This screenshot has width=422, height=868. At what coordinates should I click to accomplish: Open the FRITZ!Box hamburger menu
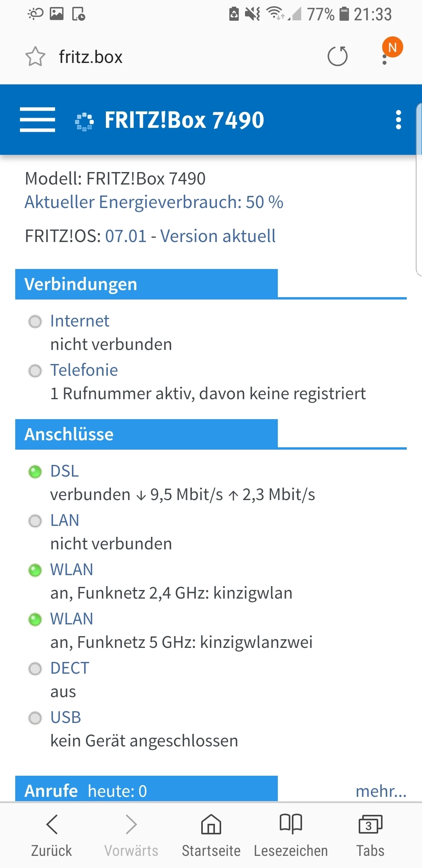point(38,120)
